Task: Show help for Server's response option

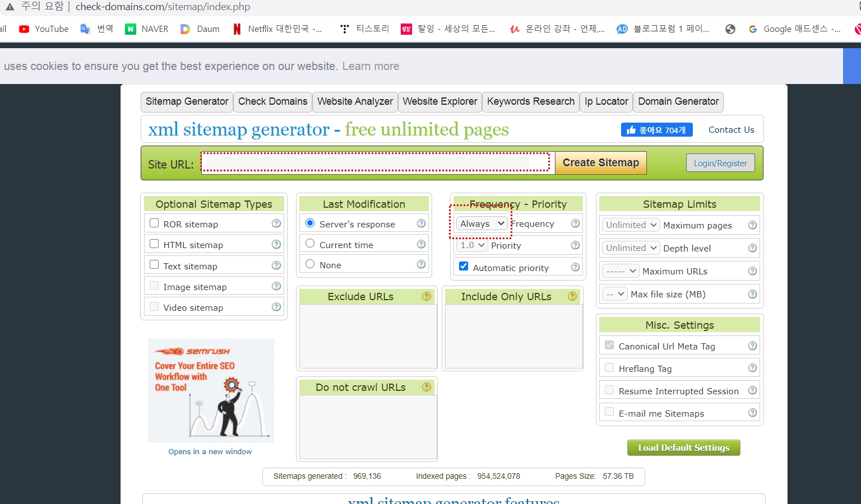Action: 422,223
